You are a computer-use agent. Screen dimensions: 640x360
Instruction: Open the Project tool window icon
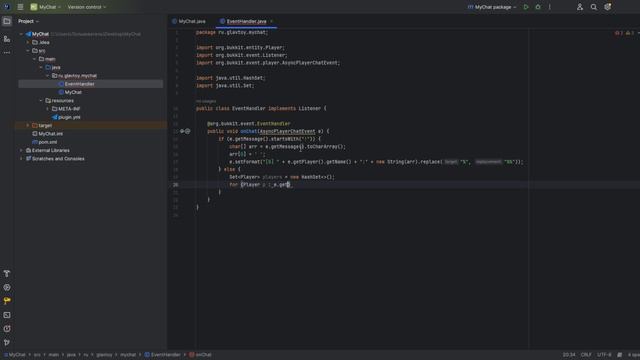(x=7, y=21)
